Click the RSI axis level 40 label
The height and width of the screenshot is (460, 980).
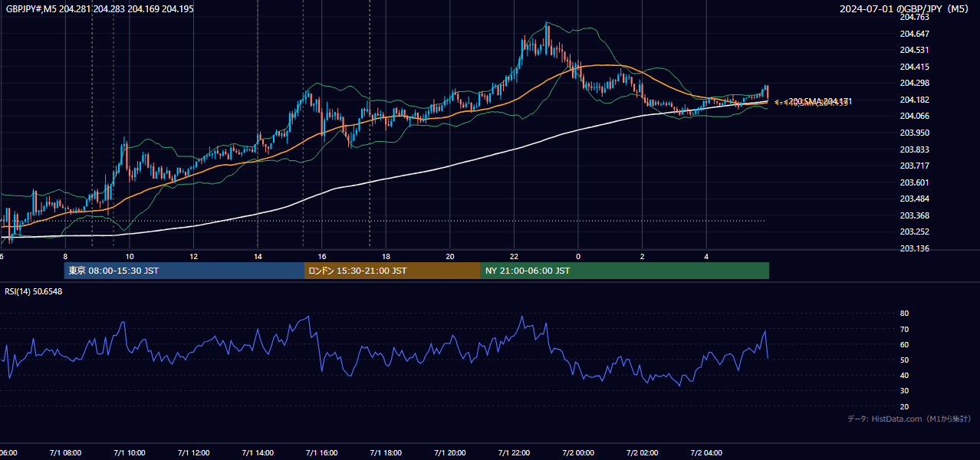[x=904, y=375]
